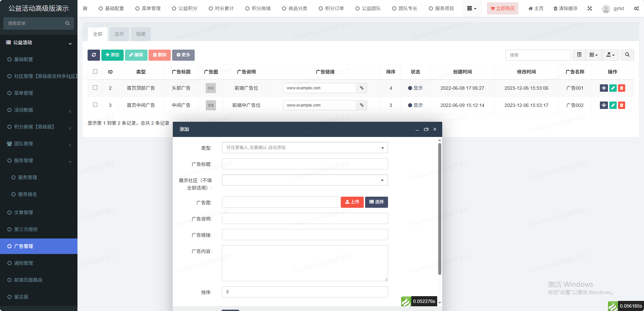
Task: Click the fullscreen icon in top bar
Action: 589,8
